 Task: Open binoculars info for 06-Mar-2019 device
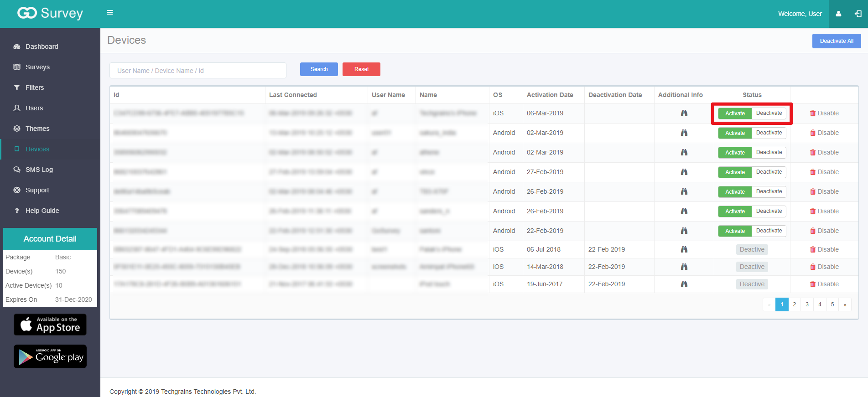(684, 113)
